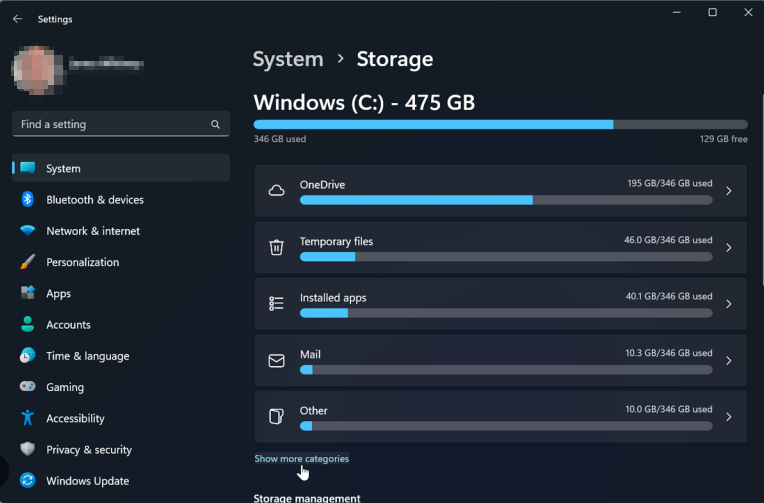Click the Installed apps usage bar

[506, 313]
